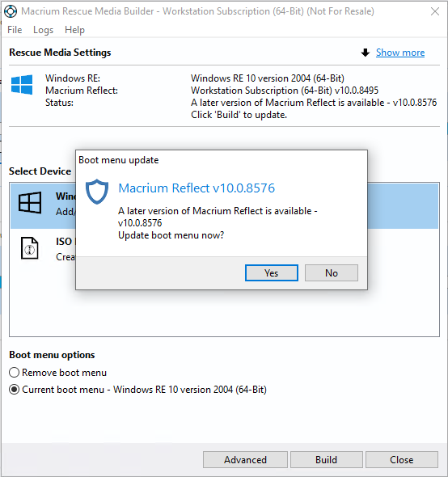Select the ISO file device icon
Viewport: 448px width, 477px height.
pos(30,248)
